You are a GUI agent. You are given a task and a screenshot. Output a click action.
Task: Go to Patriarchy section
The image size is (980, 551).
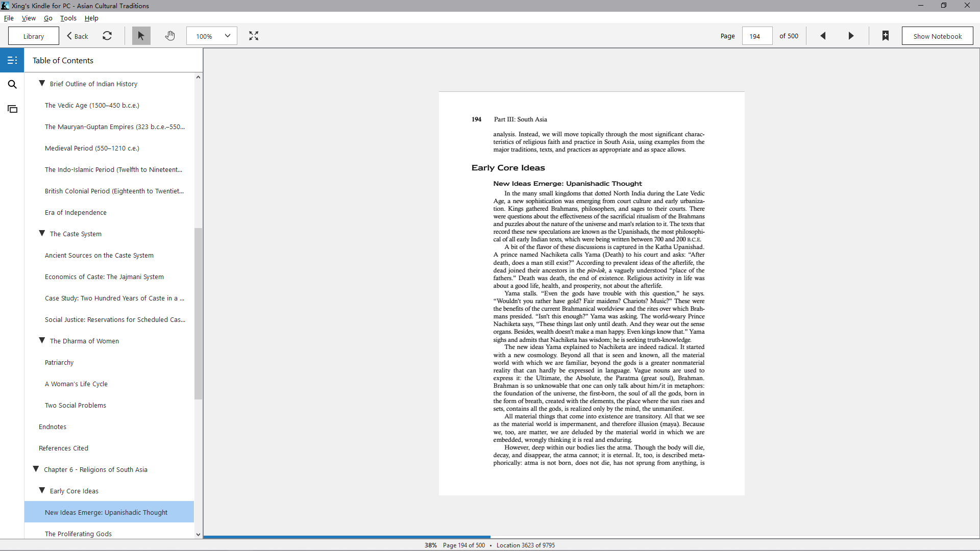109,362
